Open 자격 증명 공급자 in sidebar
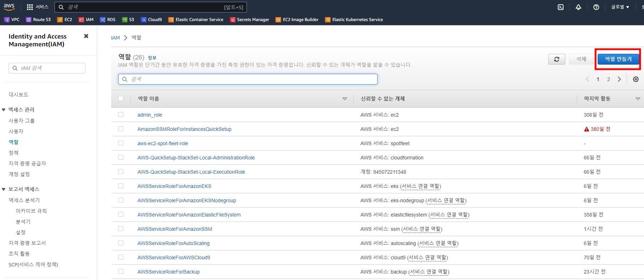Viewport: 644px width, 280px height. click(27, 163)
